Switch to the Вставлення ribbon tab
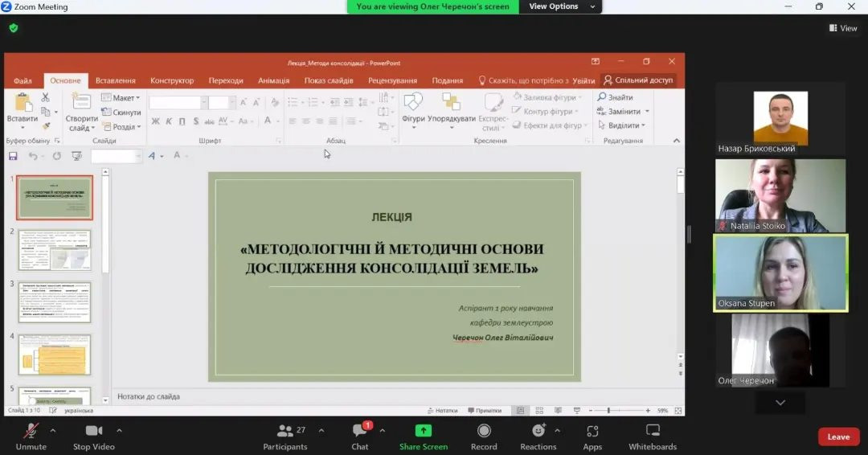The image size is (868, 455). point(115,80)
